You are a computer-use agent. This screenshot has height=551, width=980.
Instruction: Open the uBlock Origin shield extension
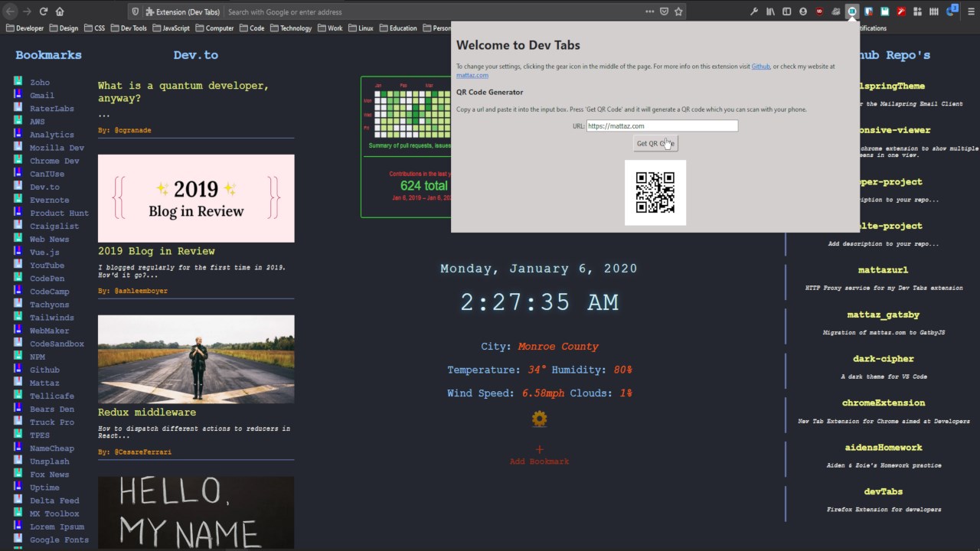pos(819,11)
